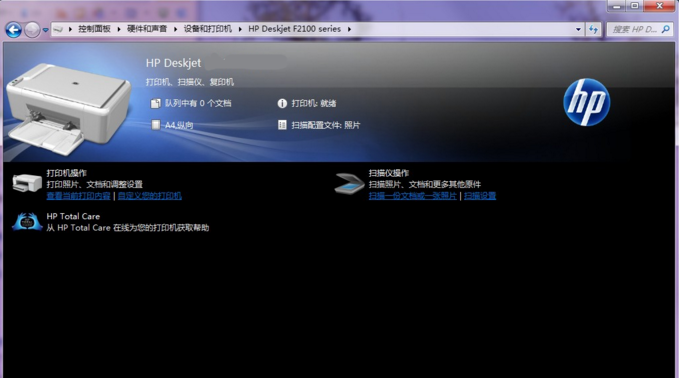Click the 扫描仪操作 scanner icon
The width and height of the screenshot is (679, 378).
349,183
